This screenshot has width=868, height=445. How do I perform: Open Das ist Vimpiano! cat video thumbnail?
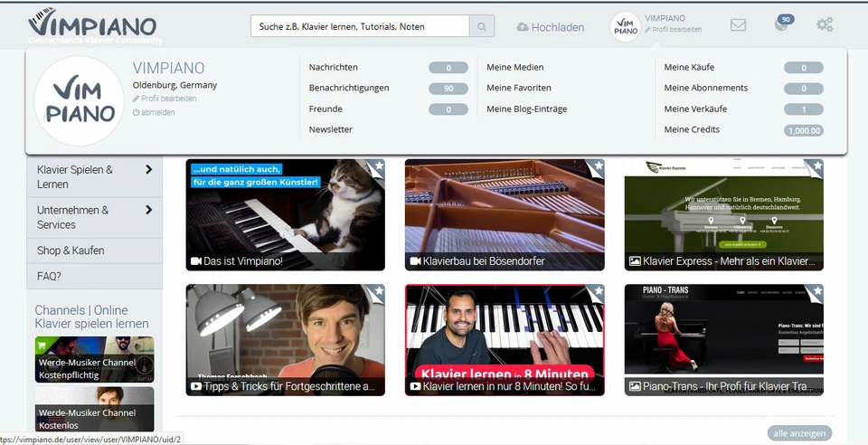point(285,214)
